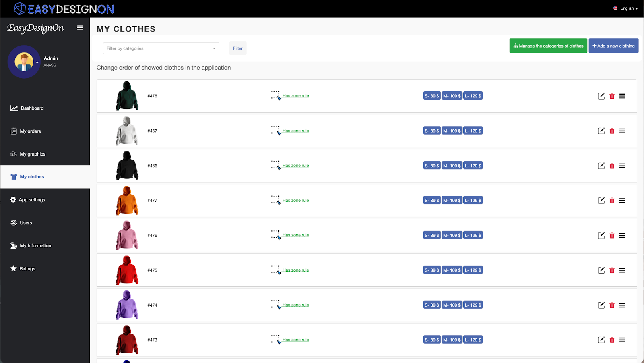Viewport: 644px width, 363px height.
Task: Click the orange hoodie #477 thumbnail
Action: point(127,200)
